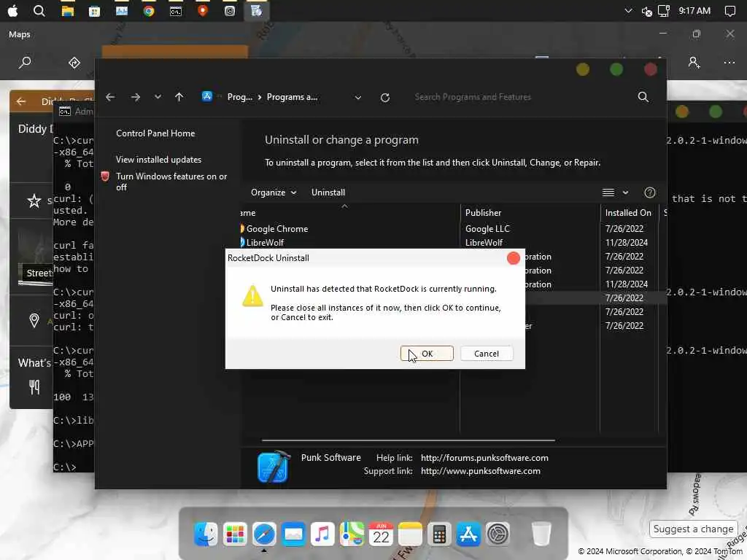Go back in the Maps Diddy panel
The image size is (747, 560).
tap(21, 101)
